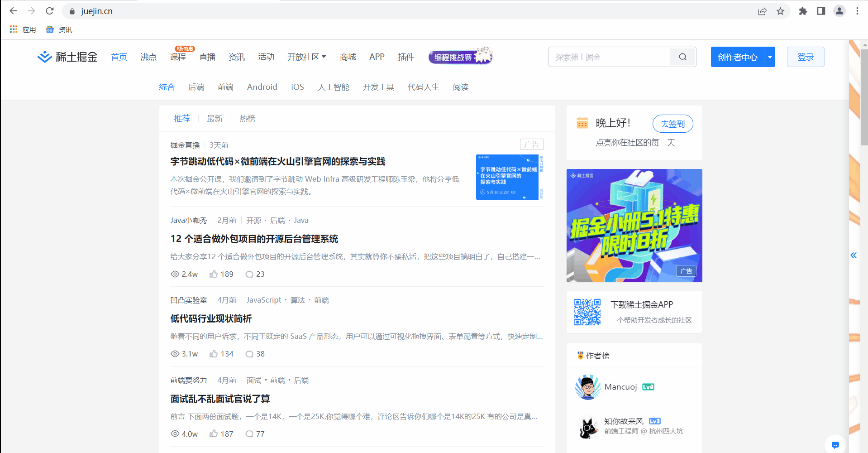Open the 商城 nav item
The image size is (868, 453).
[x=348, y=57]
